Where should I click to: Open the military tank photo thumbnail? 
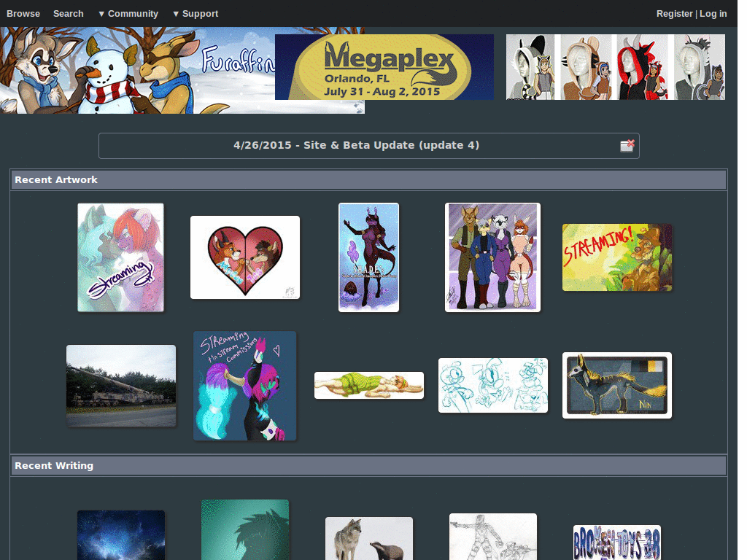tap(120, 385)
